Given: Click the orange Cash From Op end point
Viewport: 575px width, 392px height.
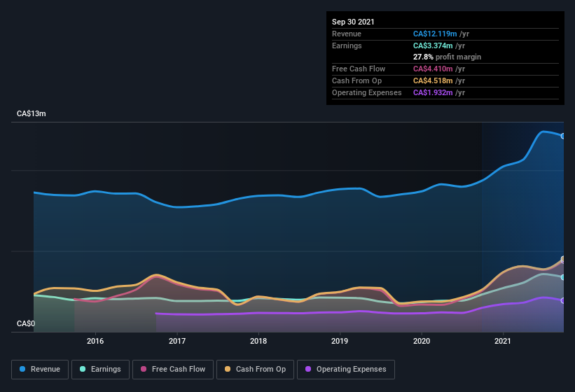Looking at the screenshot, I should point(563,259).
